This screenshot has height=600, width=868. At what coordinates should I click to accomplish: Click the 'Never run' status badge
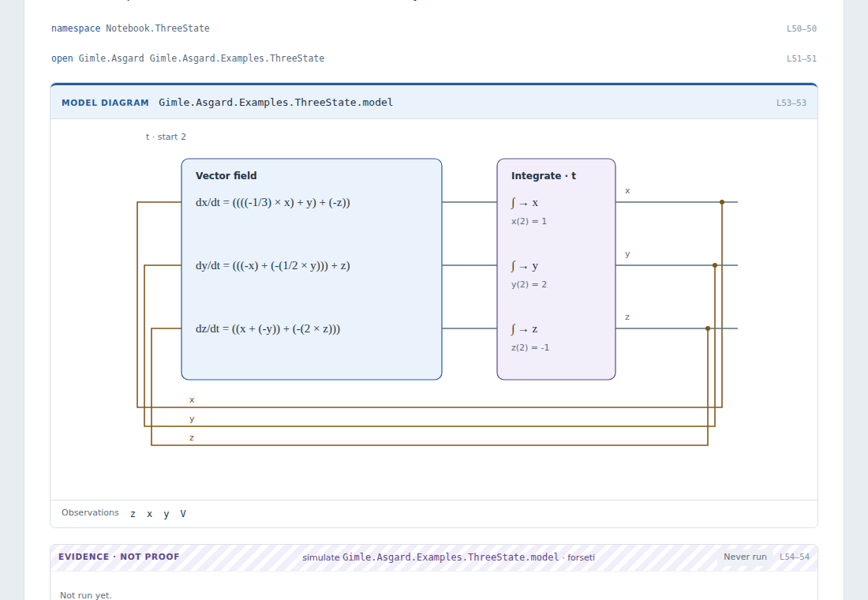(745, 557)
